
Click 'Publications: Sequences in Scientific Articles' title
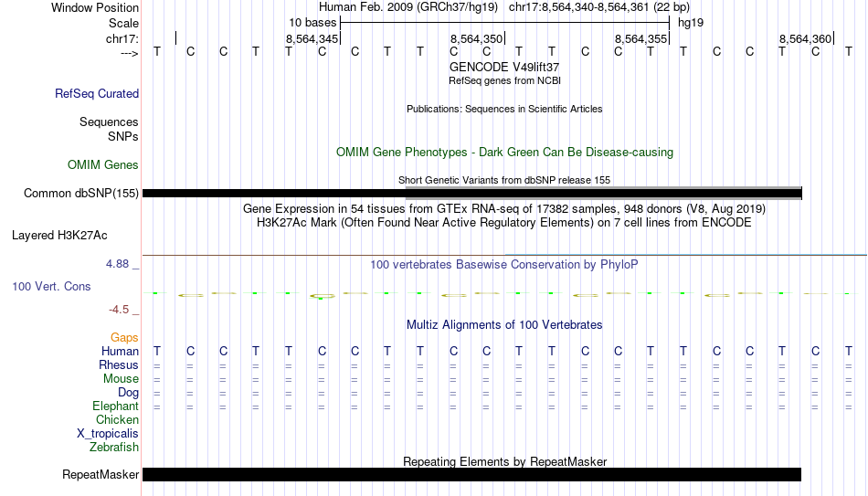tap(504, 109)
